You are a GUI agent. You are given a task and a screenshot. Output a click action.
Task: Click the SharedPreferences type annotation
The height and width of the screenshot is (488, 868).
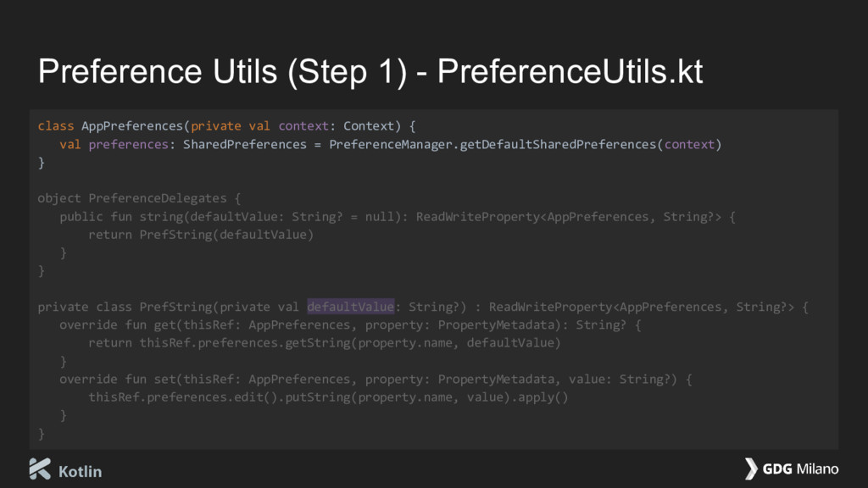pyautogui.click(x=245, y=144)
